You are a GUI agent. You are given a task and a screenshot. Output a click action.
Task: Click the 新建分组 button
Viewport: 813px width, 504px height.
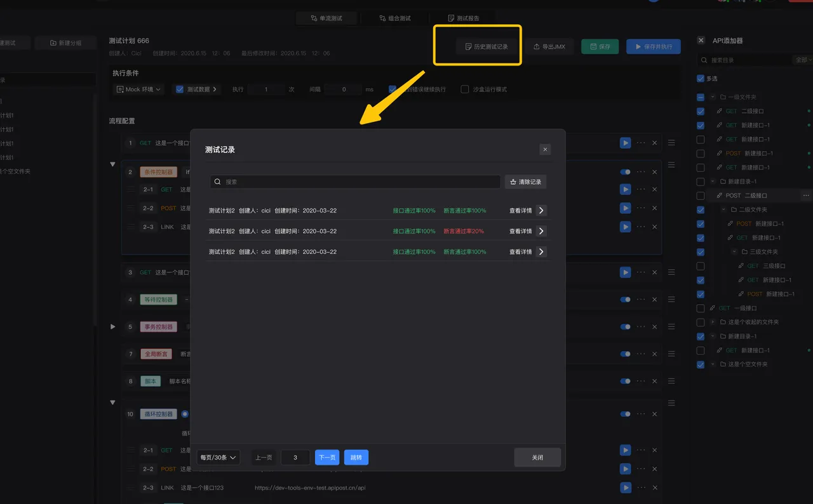point(66,43)
